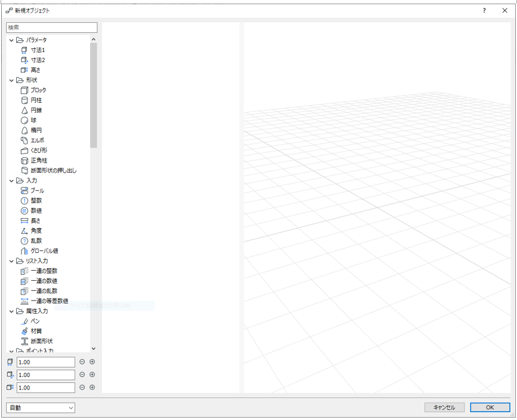Open the 自動 dropdown

(41, 408)
